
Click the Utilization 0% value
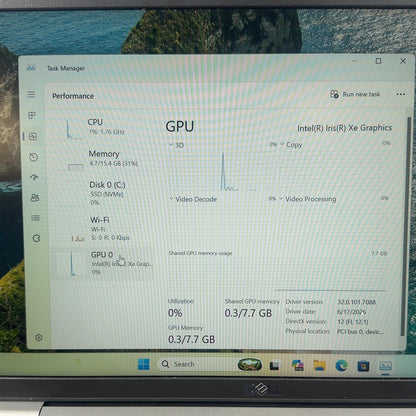[175, 313]
